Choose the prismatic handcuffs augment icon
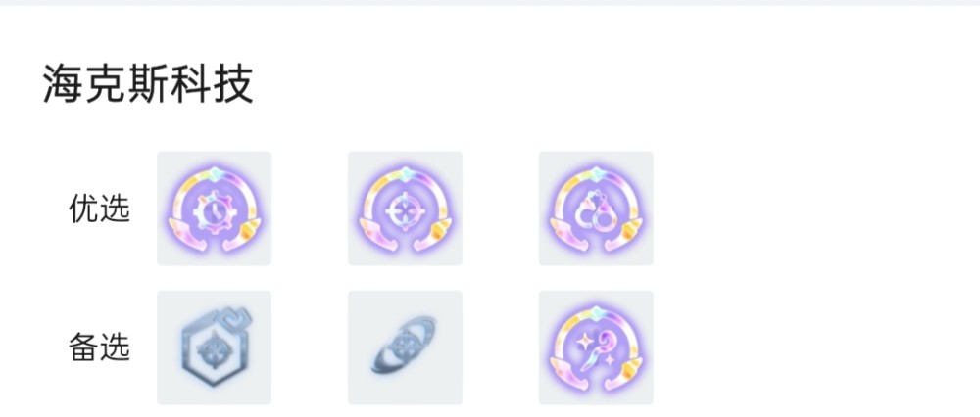This screenshot has height=417, width=980. click(x=596, y=208)
